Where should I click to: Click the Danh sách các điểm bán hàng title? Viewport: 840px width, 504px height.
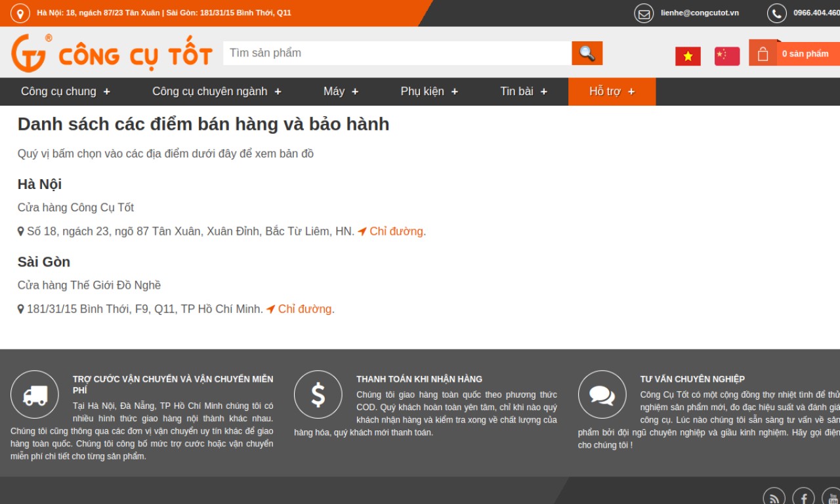pyautogui.click(x=203, y=124)
